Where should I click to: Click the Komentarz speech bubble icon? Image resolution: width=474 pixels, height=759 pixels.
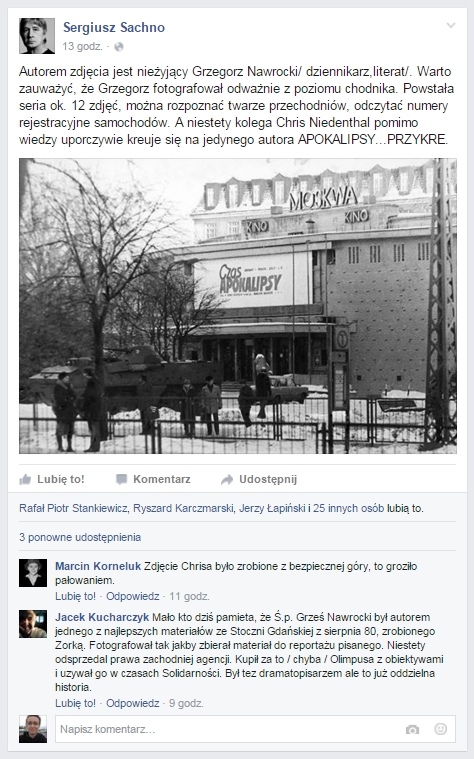tap(122, 480)
